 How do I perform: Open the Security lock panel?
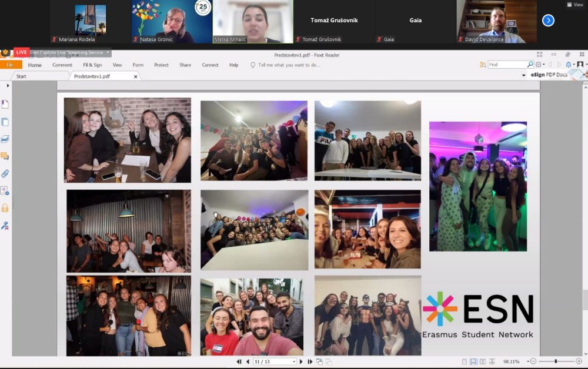pyautogui.click(x=5, y=208)
